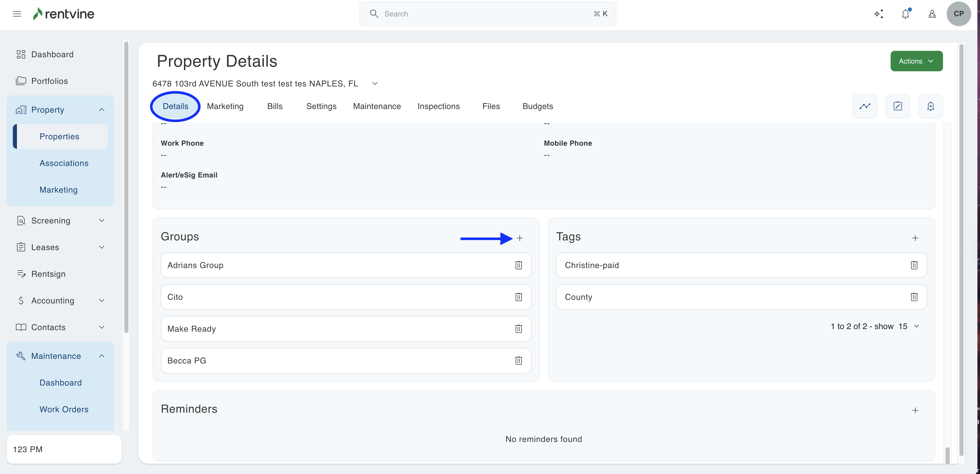Open the notifications bell
Screen dimensions: 980x474
(906, 14)
